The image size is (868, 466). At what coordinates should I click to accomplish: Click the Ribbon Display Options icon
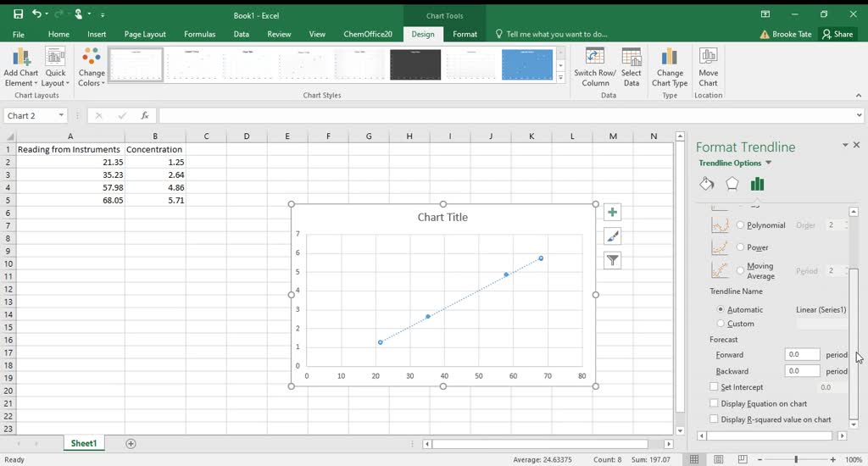tap(765, 14)
